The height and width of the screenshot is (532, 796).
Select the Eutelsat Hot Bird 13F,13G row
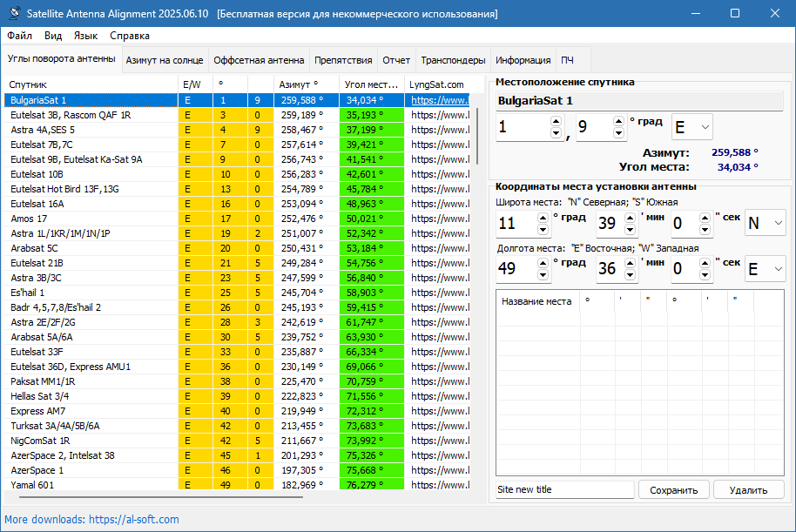pos(238,189)
